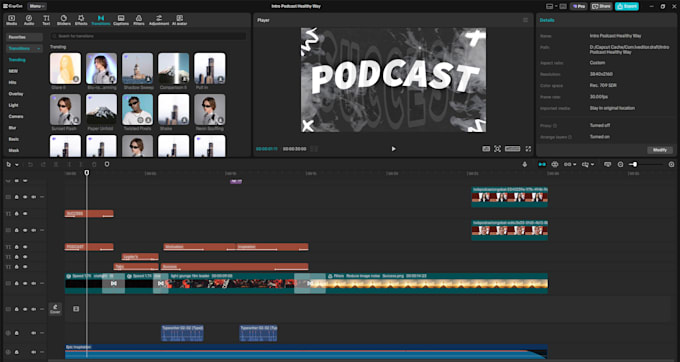The width and height of the screenshot is (680, 362).
Task: Open the select tool dropdown arrow
Action: pos(17,165)
